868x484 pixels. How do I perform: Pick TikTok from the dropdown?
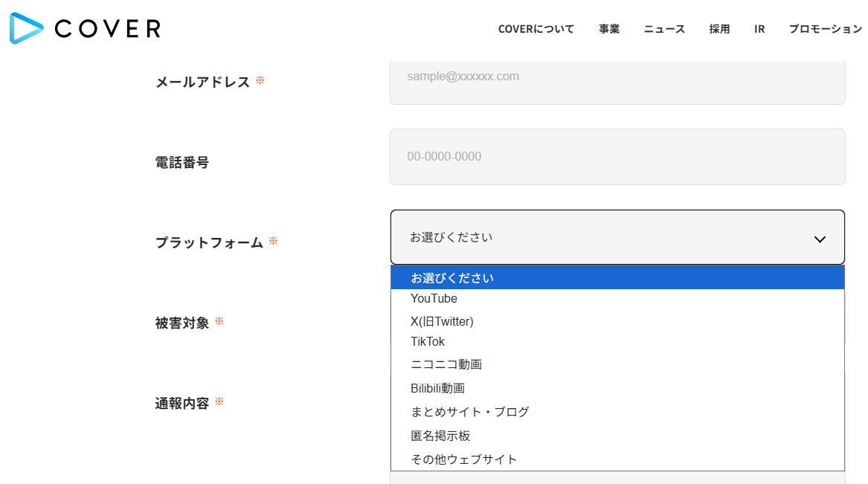[428, 342]
